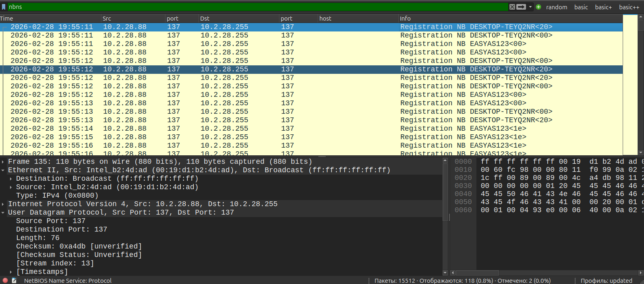Open the Профиль: updated profile selector
Screen dimensions: 644x284
click(607, 281)
